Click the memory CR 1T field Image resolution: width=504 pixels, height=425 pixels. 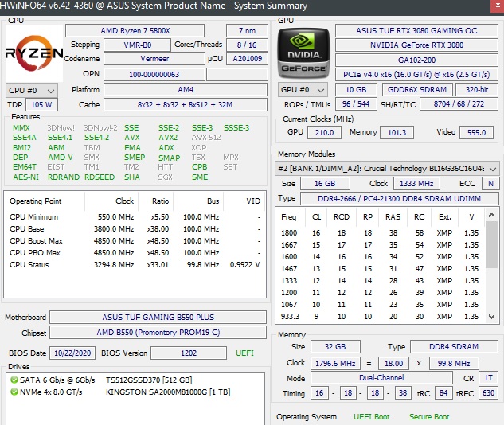coord(488,378)
